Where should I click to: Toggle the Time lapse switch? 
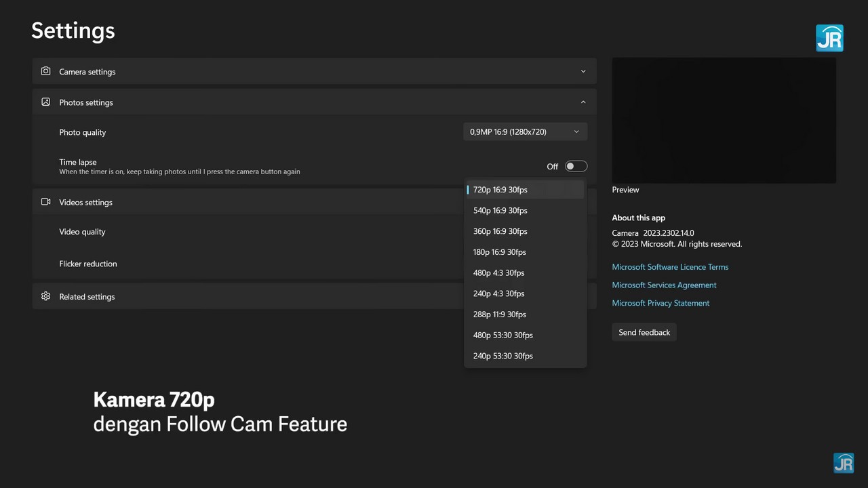tap(576, 166)
